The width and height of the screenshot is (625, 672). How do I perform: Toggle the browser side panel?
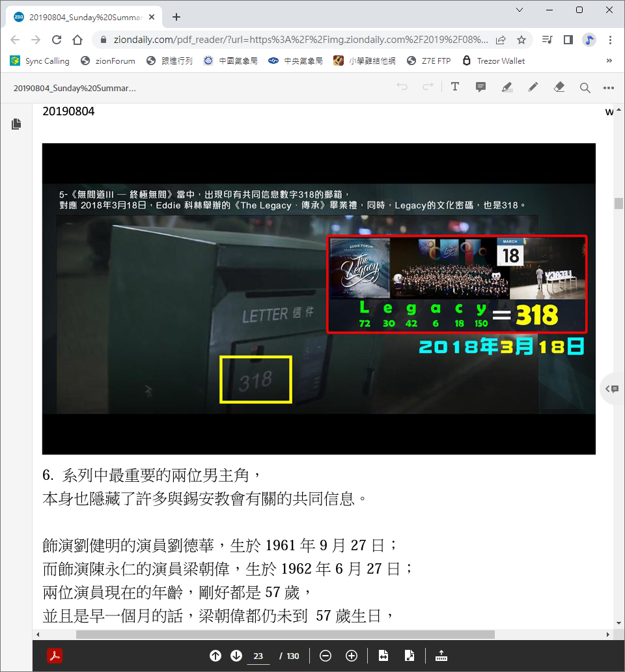568,40
